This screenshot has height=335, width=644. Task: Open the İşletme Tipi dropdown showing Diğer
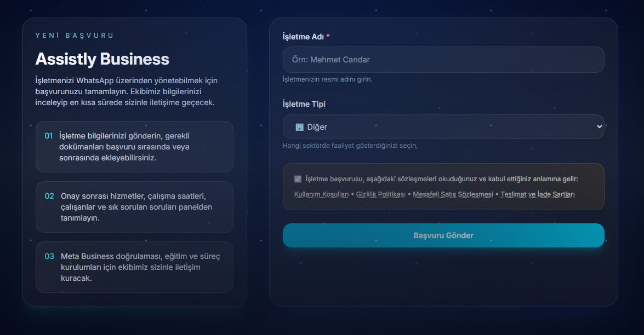[x=443, y=127]
